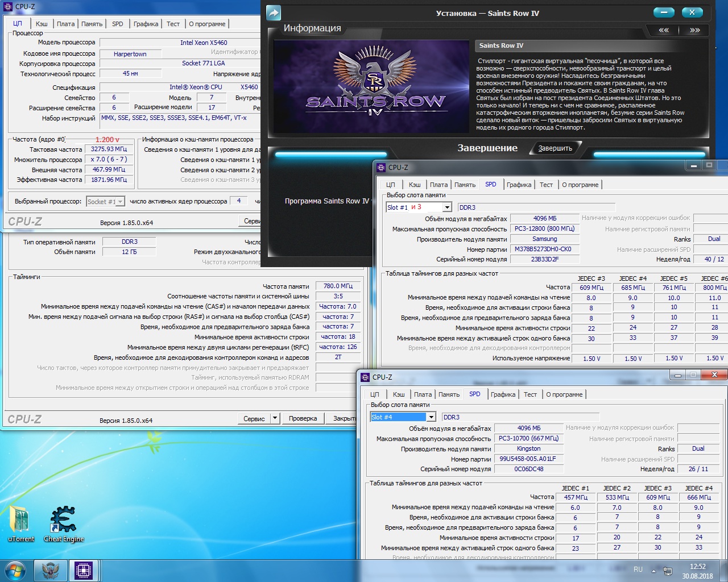Go back with the «« installer button

click(664, 30)
